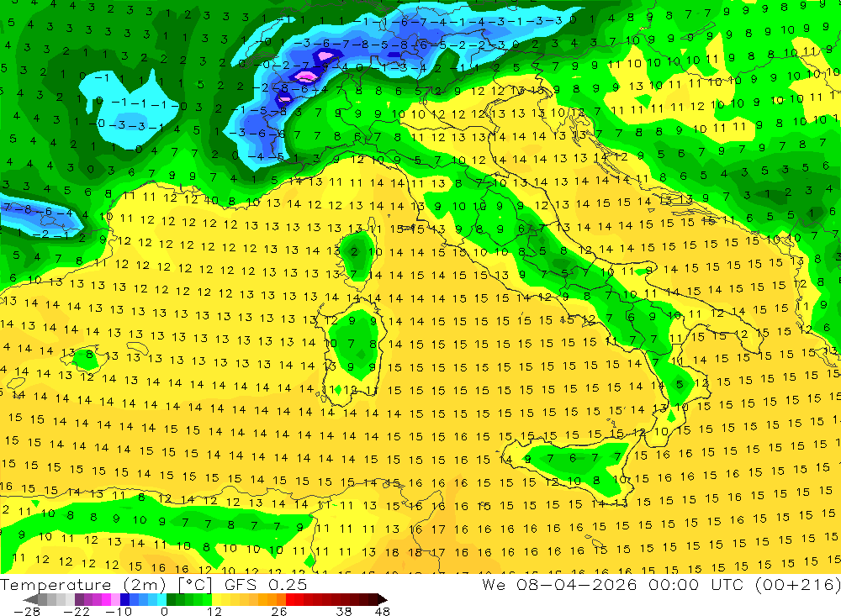Click the 'GFS 0.25' model label
Image resolution: width=841 pixels, height=616 pixels.
point(266,584)
